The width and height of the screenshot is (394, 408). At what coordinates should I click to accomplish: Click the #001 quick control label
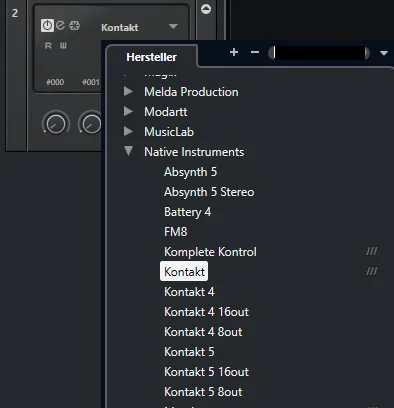tap(91, 82)
